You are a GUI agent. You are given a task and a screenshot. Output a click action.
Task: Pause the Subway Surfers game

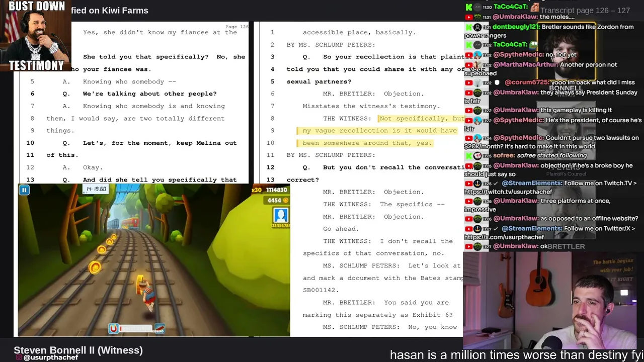click(24, 190)
